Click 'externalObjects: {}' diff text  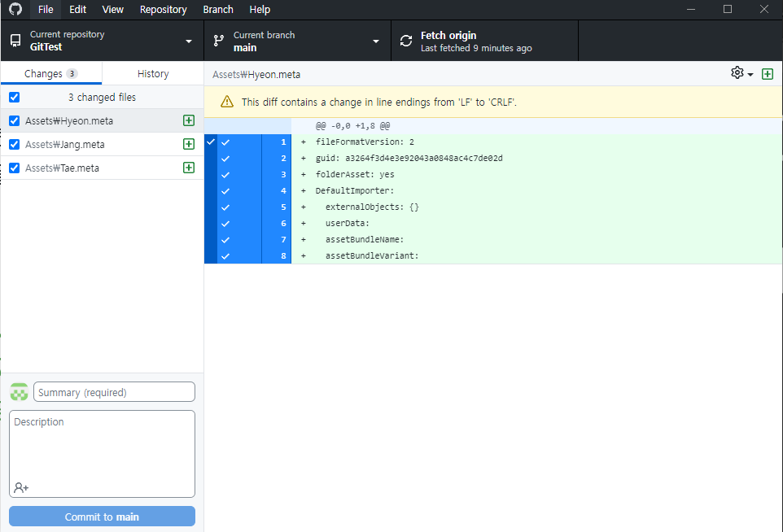[372, 207]
